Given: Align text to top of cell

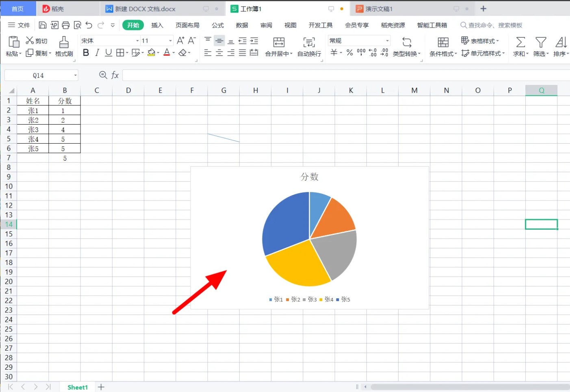Looking at the screenshot, I should (x=208, y=40).
